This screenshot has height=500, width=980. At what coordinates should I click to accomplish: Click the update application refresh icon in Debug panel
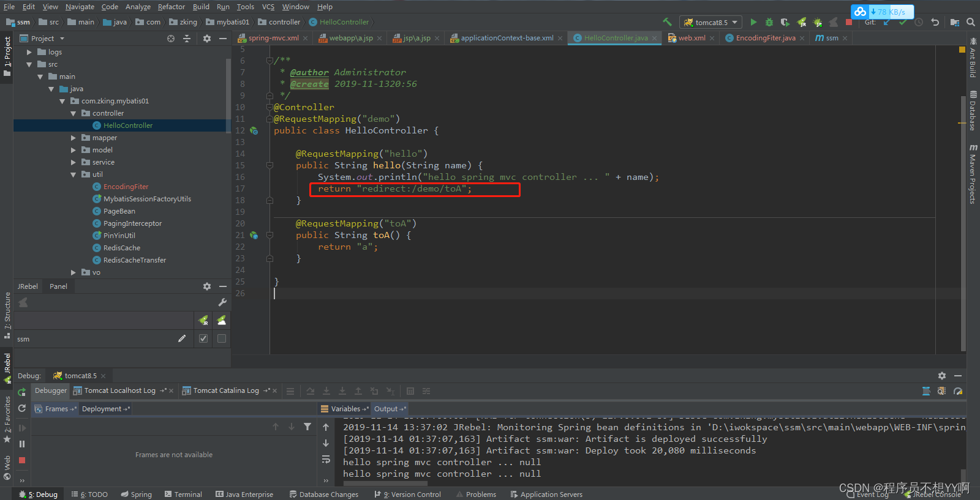tap(22, 408)
